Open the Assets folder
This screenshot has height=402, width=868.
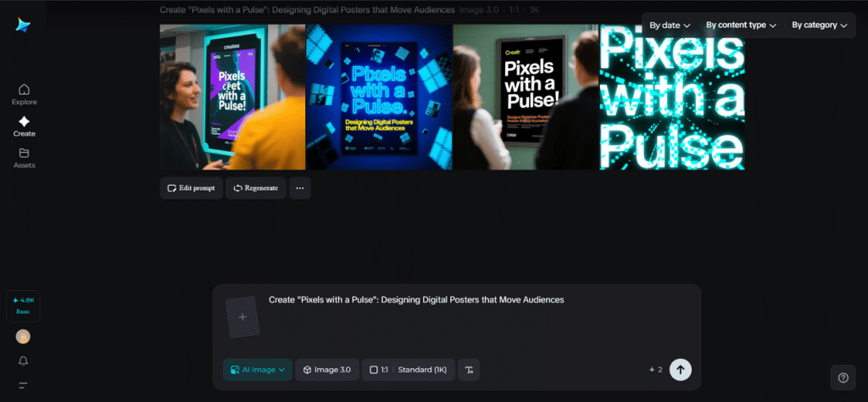pos(25,159)
